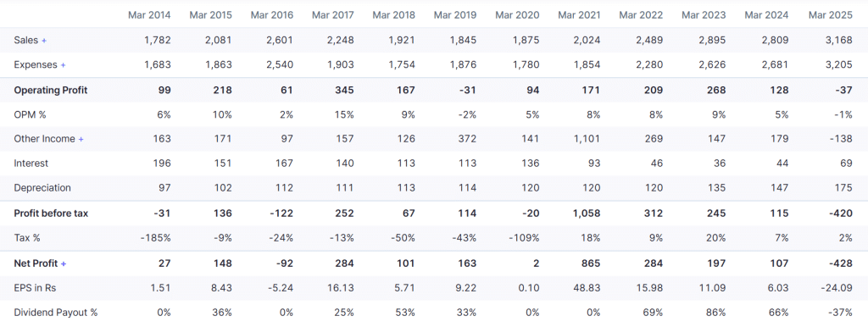Viewport: 868px width, 327px height.
Task: Click Mar 2025 EPS value -24.09
Action: [x=837, y=288]
